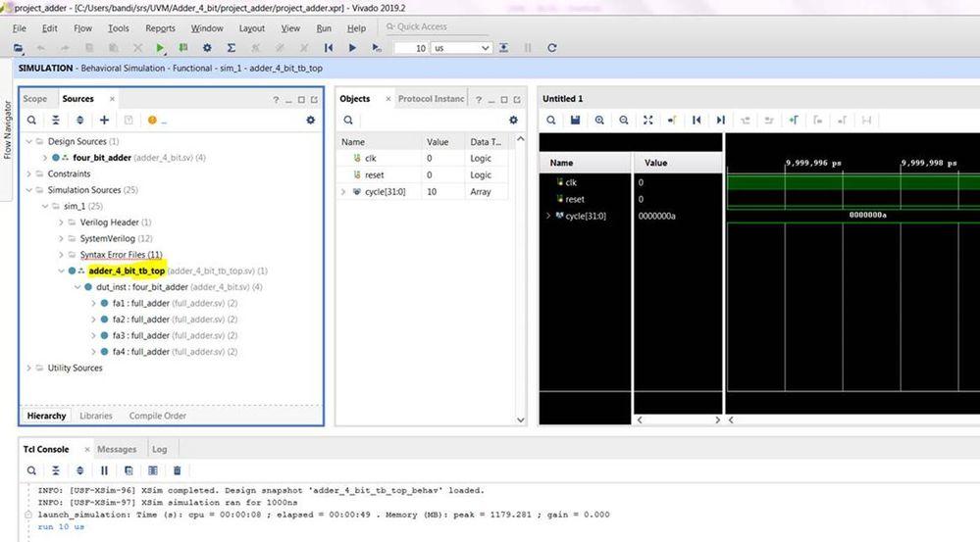This screenshot has width=980, height=542.
Task: Expand the Utility Sources folder
Action: [28, 368]
